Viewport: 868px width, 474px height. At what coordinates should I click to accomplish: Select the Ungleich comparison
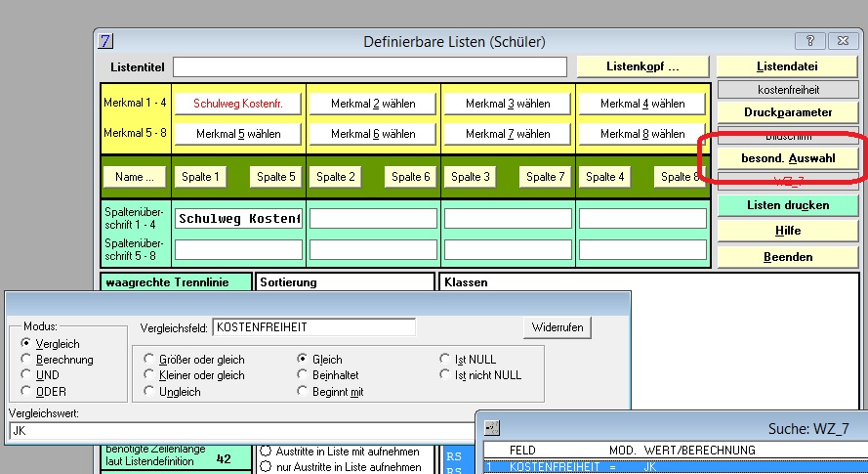(x=148, y=391)
